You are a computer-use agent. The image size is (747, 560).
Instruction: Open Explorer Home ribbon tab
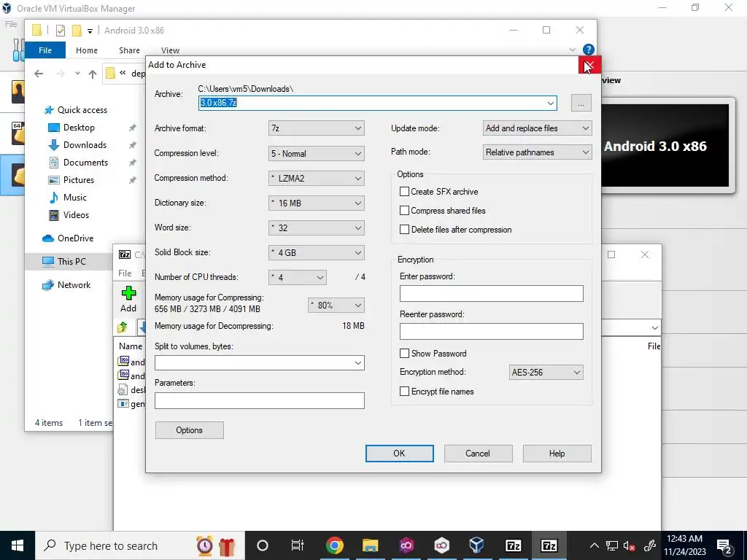(x=87, y=50)
